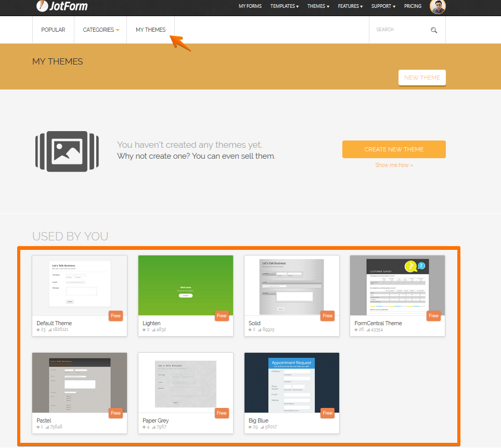Click the JotForm logo icon
501x448 pixels.
[42, 6]
